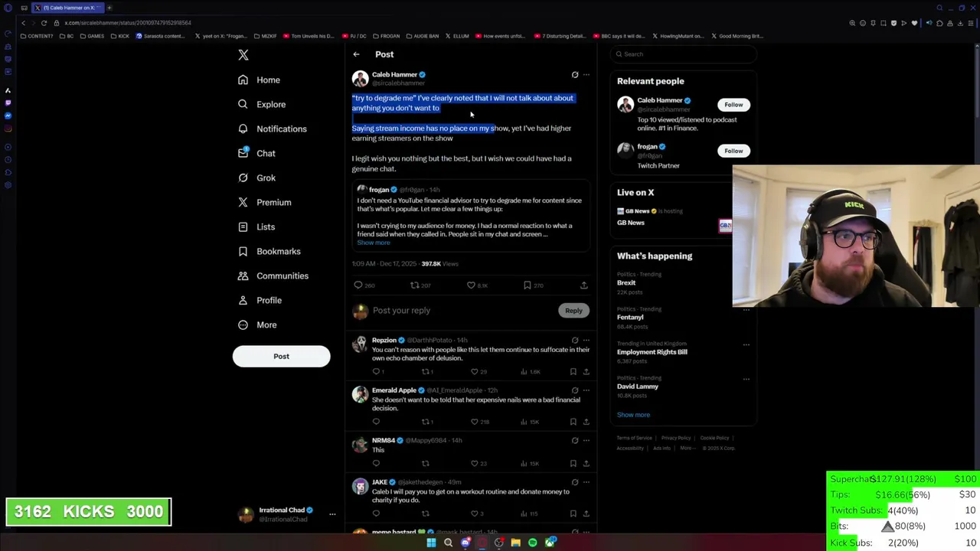Open Spotify from the taskbar
980x551 pixels.
pos(533,543)
